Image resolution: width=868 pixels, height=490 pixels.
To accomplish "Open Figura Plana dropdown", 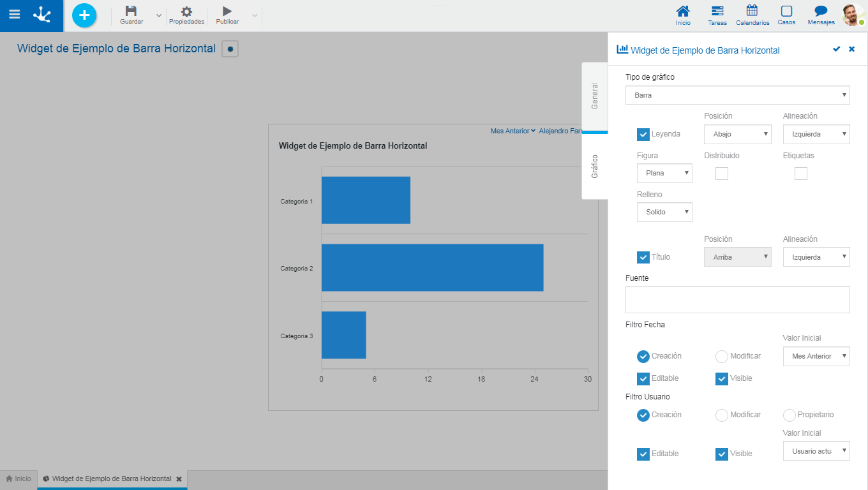I will 664,173.
